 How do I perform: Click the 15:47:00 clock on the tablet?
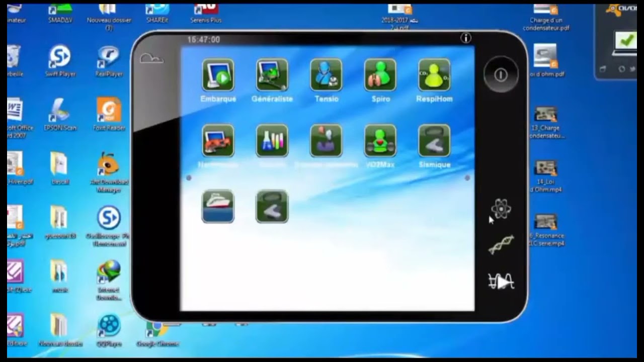[204, 39]
